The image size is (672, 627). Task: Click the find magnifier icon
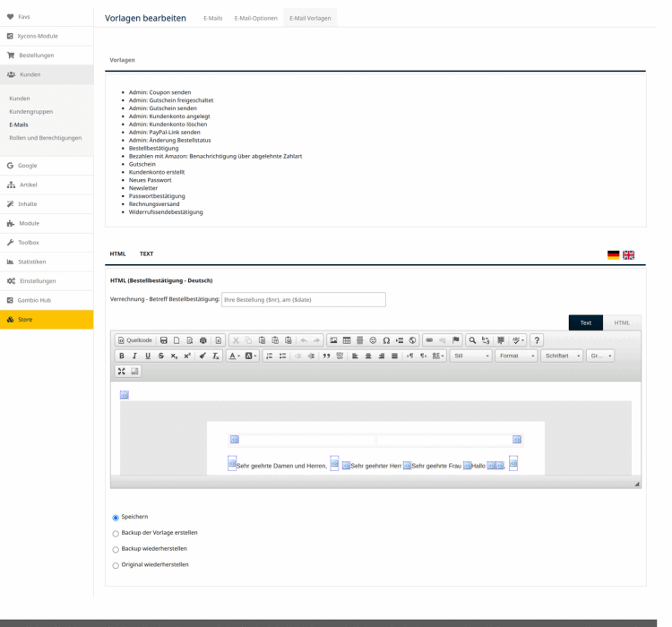pos(472,340)
